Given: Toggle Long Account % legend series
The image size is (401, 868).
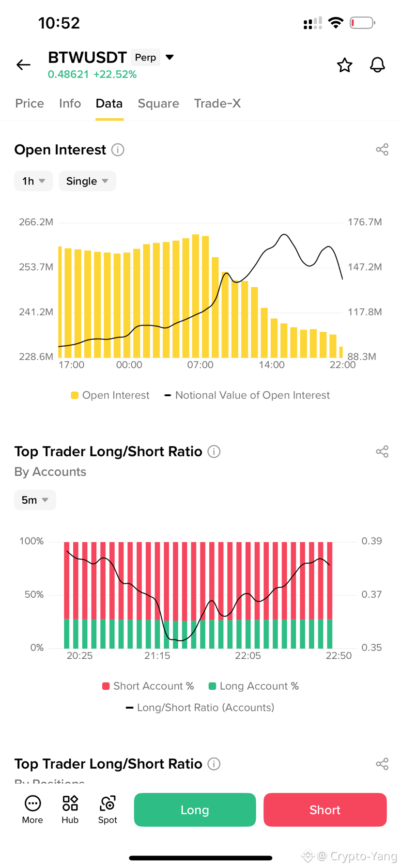Looking at the screenshot, I should click(x=253, y=686).
